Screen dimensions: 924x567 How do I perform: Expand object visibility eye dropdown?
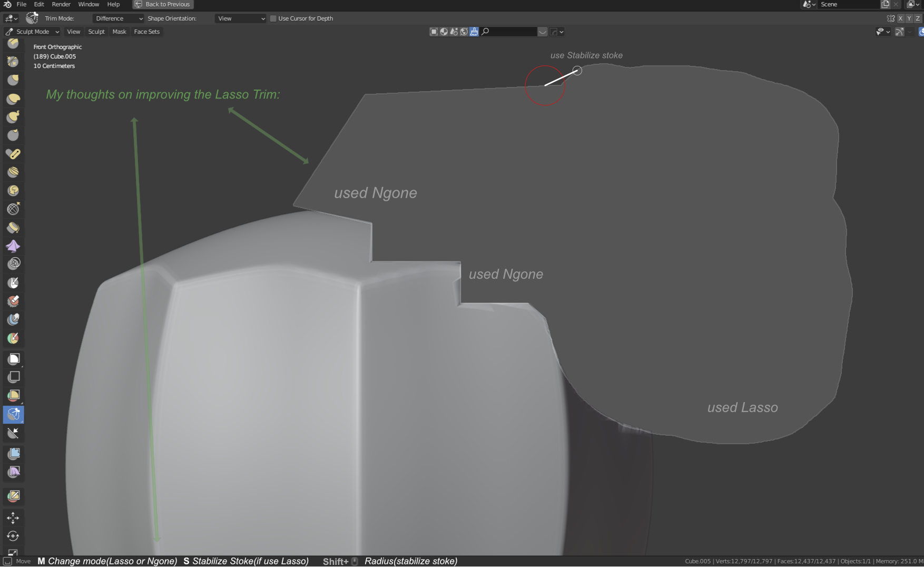883,32
